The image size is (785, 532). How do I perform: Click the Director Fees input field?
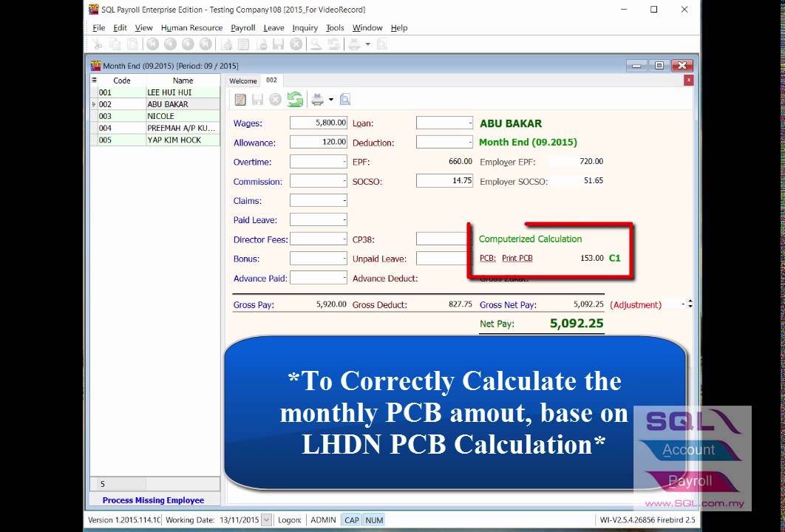[x=319, y=239]
